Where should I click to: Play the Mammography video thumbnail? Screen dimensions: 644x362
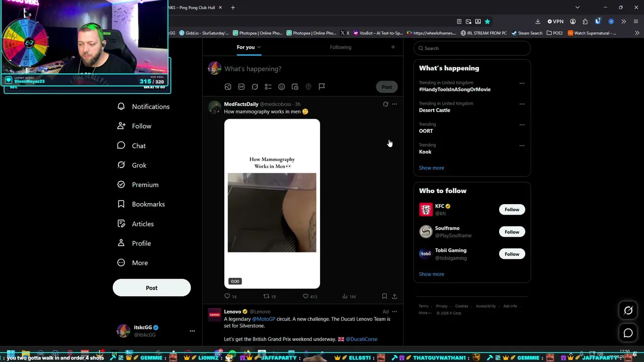tap(272, 204)
